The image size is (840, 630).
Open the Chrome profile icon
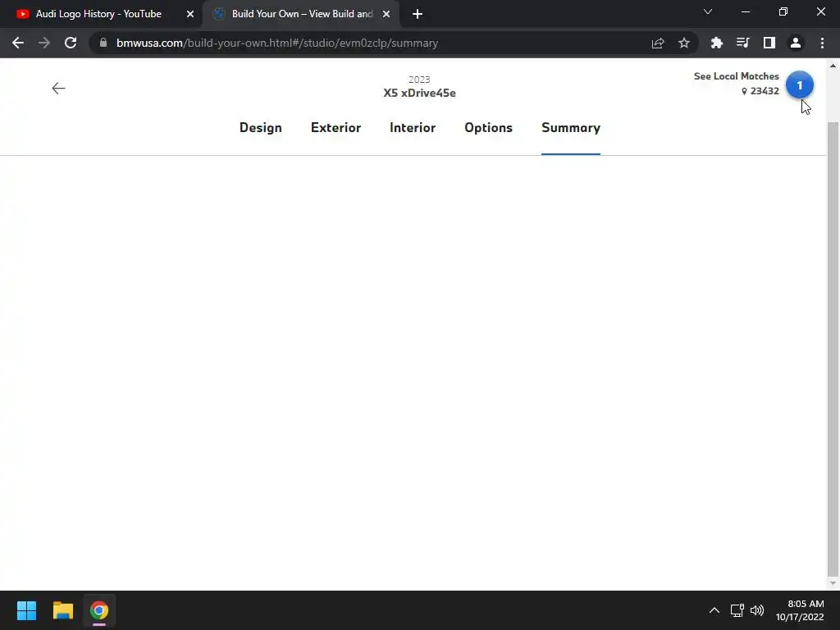pos(796,43)
